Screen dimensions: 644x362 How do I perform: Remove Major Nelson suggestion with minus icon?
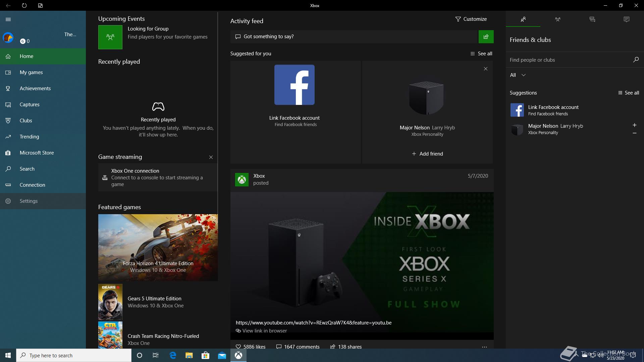pyautogui.click(x=634, y=133)
